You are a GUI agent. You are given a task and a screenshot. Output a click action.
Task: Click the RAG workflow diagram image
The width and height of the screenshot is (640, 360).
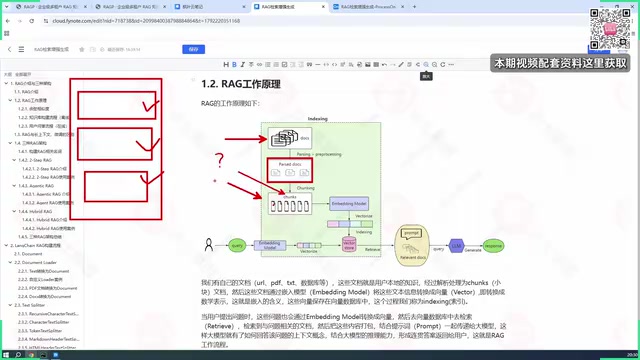pos(354,191)
